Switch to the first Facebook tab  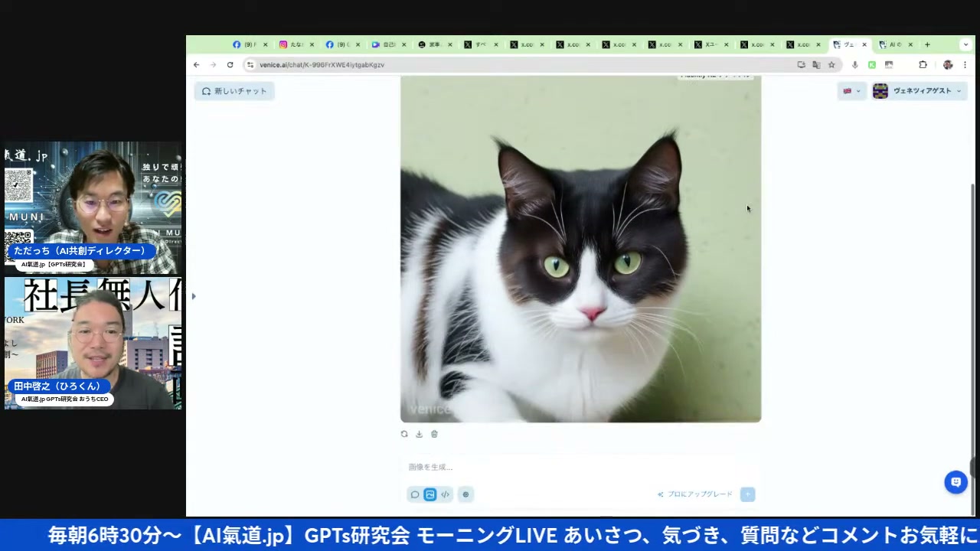click(x=246, y=44)
